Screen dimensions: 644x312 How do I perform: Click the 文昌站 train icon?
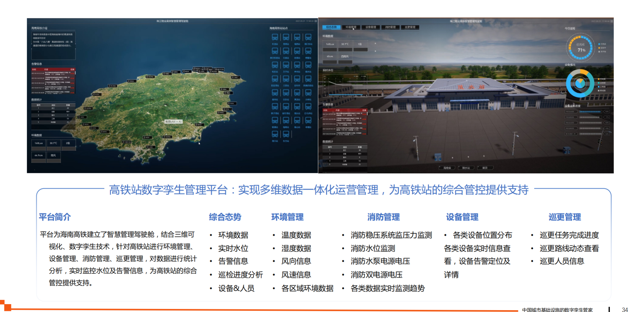[286, 51]
